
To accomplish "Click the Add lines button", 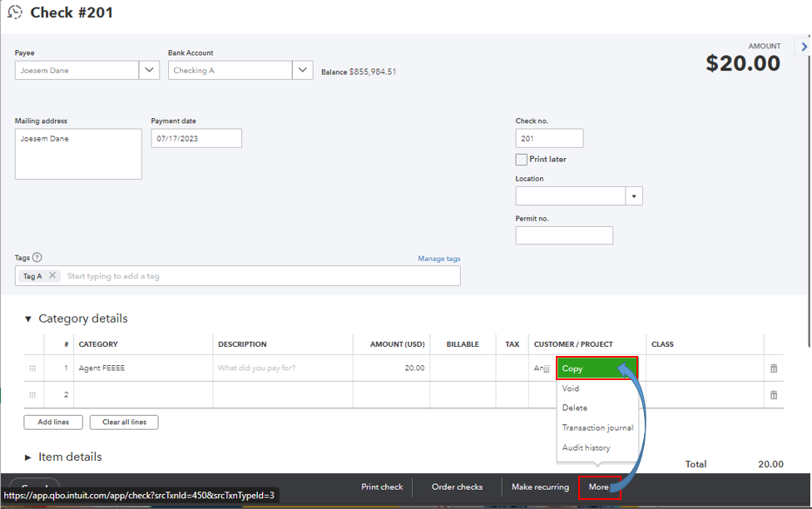I will (x=53, y=423).
